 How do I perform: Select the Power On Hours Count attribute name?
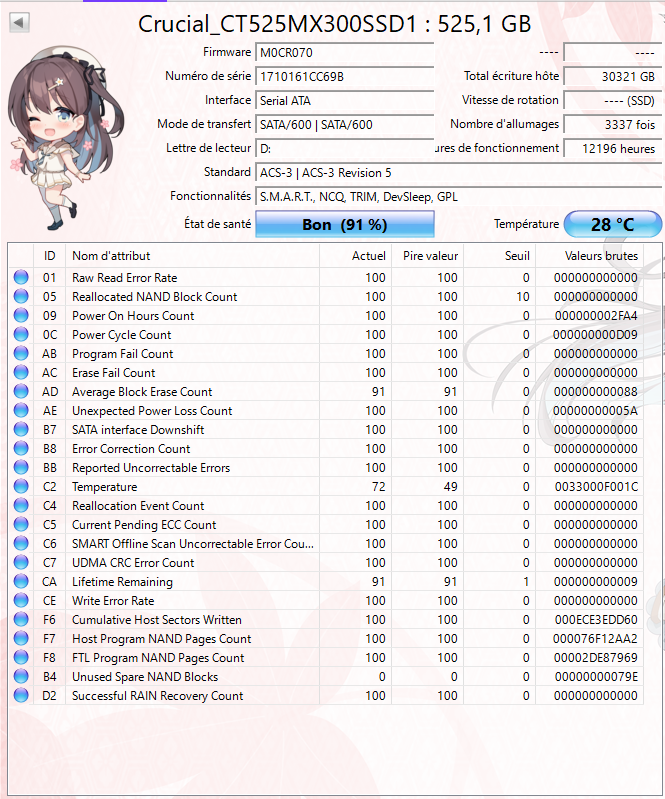coord(133,315)
